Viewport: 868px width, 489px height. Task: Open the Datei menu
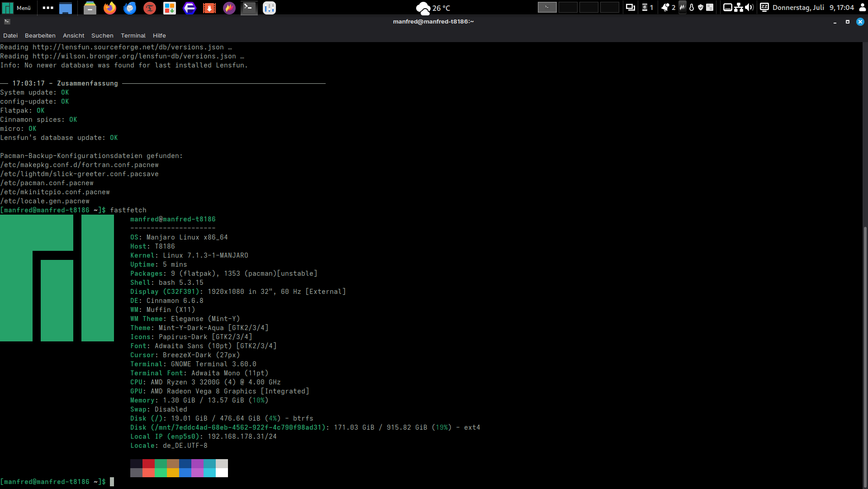point(10,35)
